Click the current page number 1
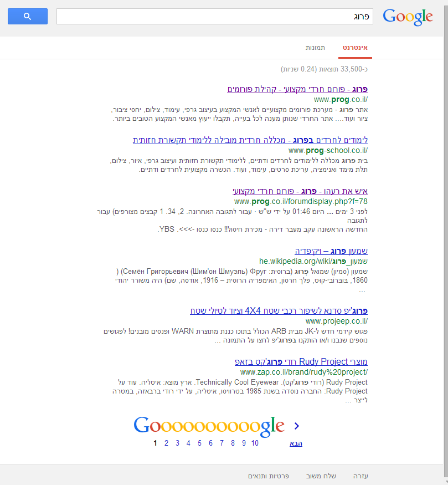448x485 pixels. point(155,443)
